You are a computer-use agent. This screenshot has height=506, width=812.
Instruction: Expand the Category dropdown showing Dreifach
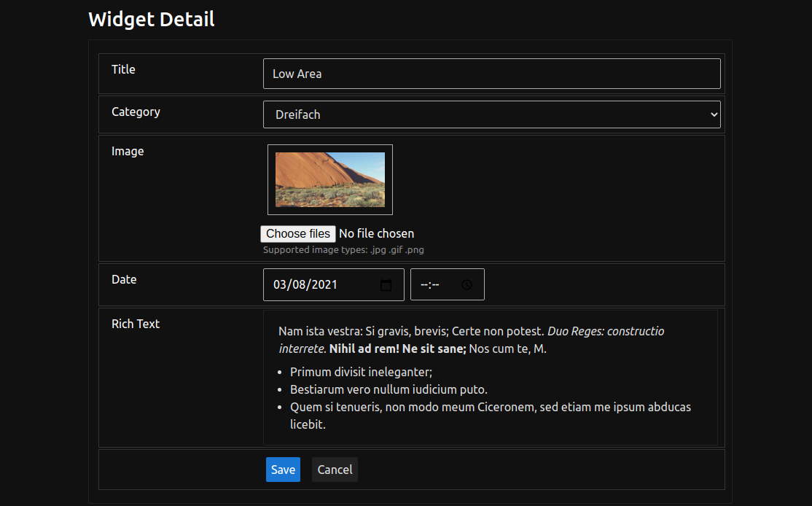tap(491, 114)
